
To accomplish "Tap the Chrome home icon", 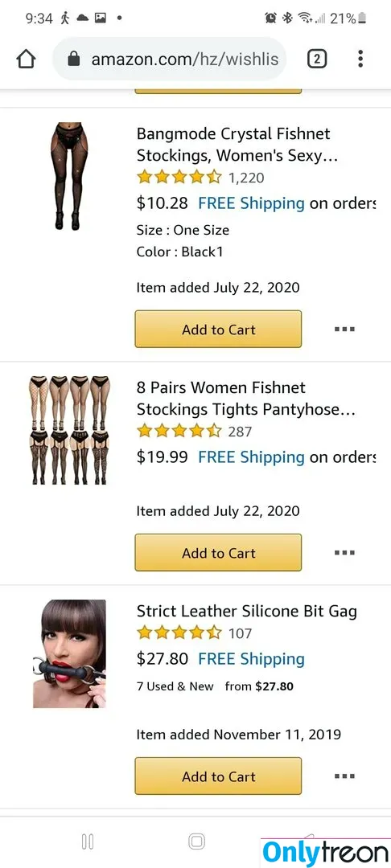I will click(x=26, y=59).
